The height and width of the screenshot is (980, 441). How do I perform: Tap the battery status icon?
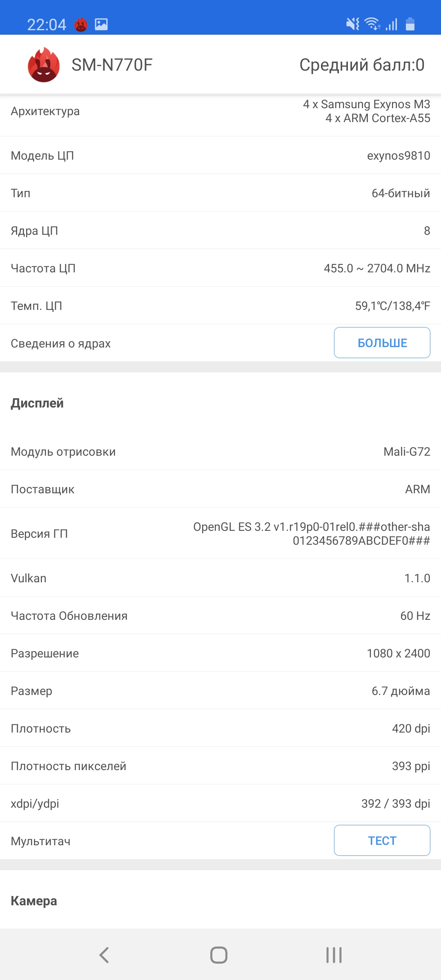click(x=410, y=24)
